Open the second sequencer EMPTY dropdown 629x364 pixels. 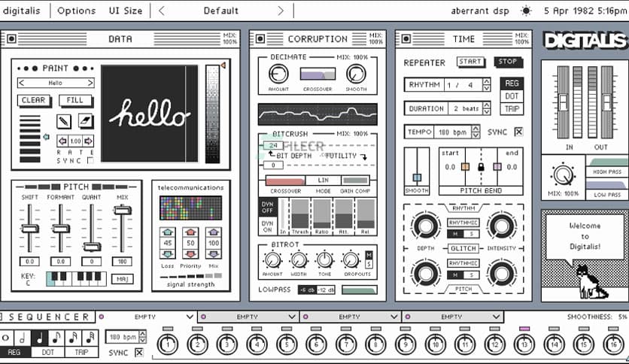click(249, 317)
